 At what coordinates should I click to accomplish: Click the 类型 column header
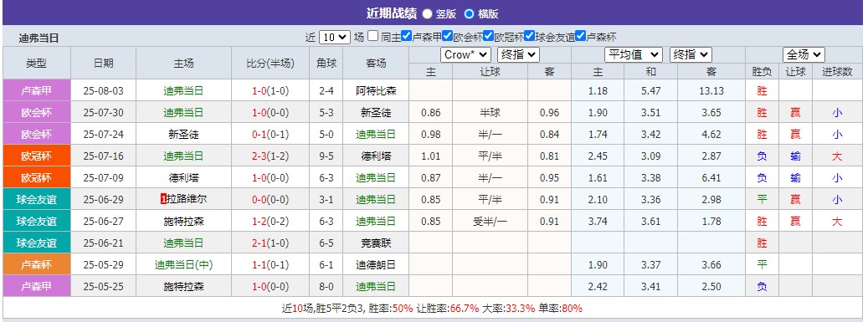37,63
